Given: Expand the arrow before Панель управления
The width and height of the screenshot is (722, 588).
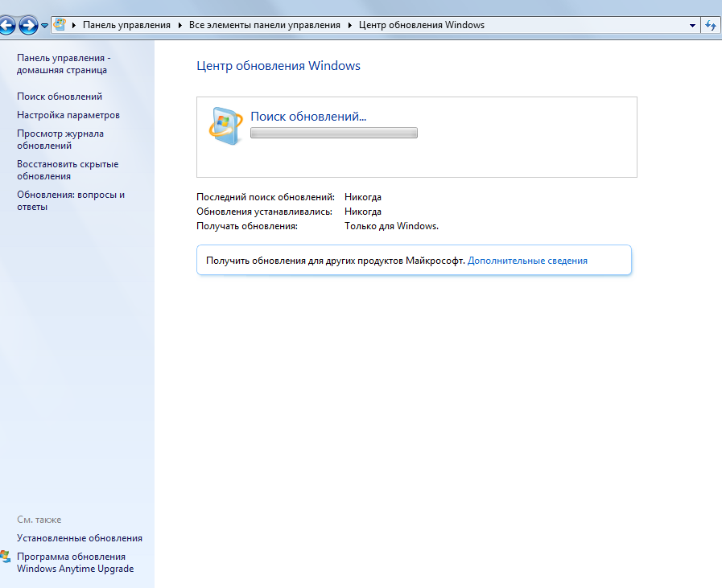Looking at the screenshot, I should tap(74, 25).
